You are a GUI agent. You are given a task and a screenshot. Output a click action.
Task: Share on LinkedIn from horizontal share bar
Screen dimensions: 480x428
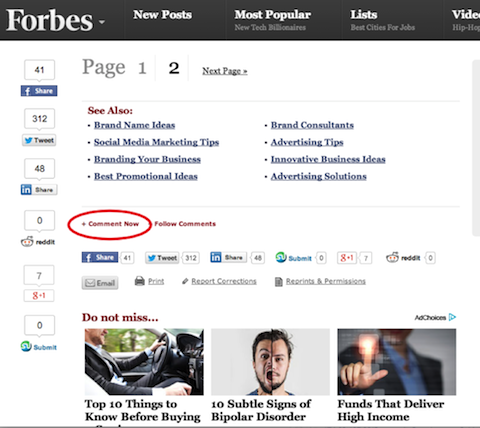[x=228, y=257]
